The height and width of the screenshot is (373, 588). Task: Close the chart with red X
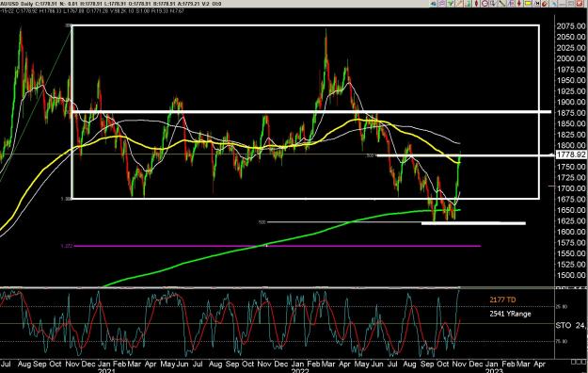579,4
